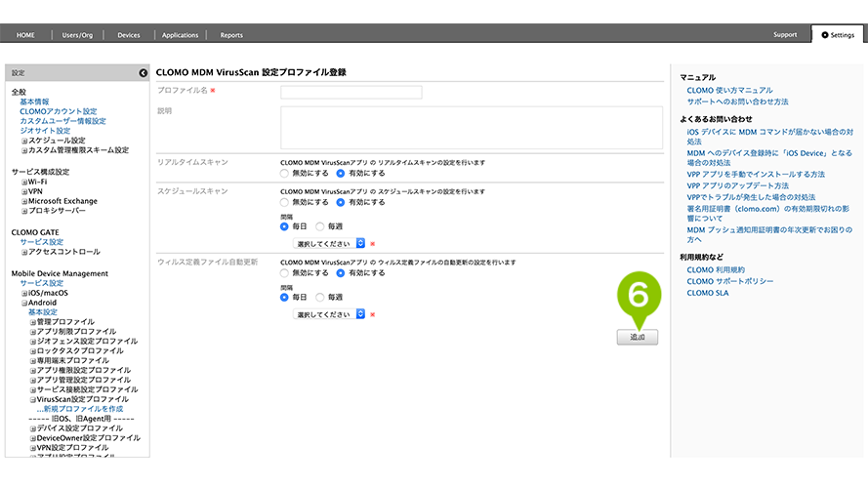Open VPPでトラブルが発生した場合の対処法 link
The height and width of the screenshot is (488, 868).
751,197
